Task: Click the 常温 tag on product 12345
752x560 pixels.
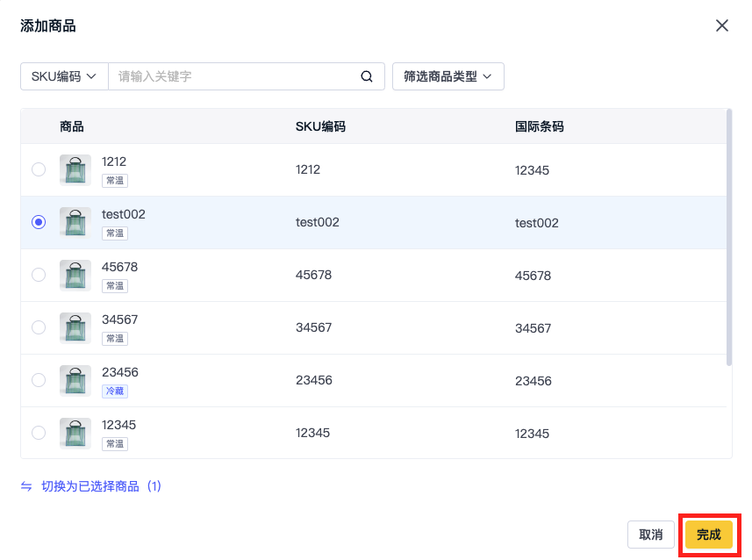Action: (x=115, y=444)
